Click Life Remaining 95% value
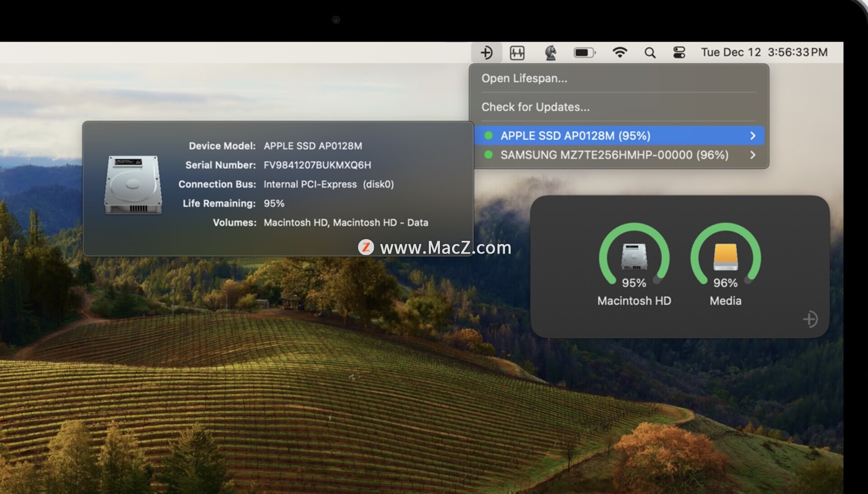The width and height of the screenshot is (868, 494). [x=274, y=203]
